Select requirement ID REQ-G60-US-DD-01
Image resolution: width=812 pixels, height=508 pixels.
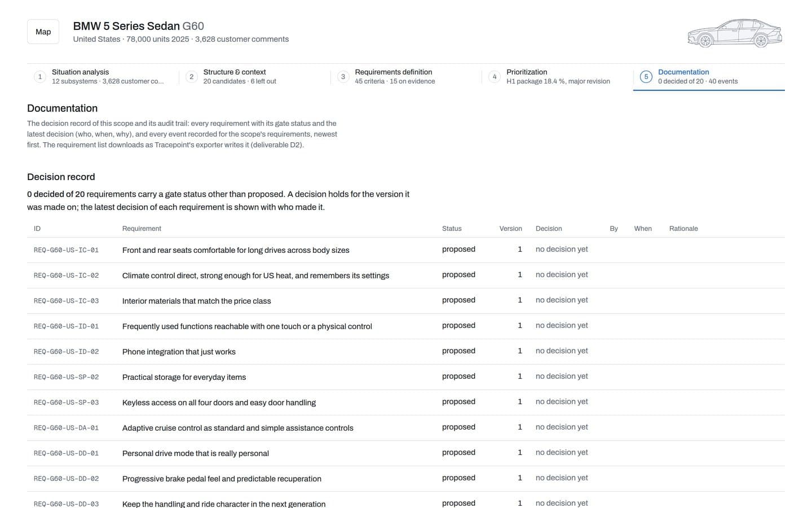click(66, 453)
